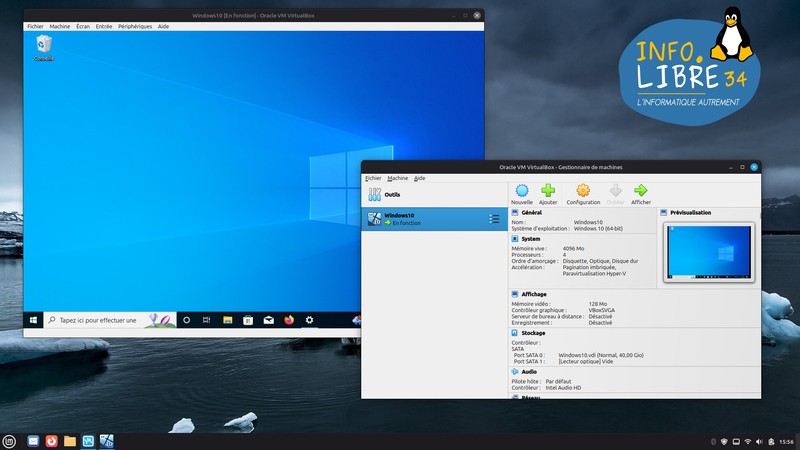Click the Windows Start button in VM
This screenshot has width=800, height=450.
(34, 320)
